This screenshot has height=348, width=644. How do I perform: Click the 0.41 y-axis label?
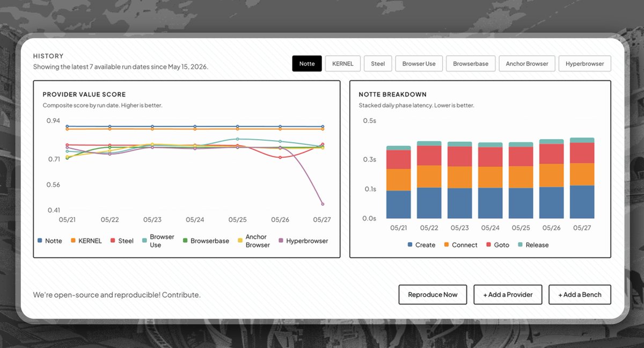pyautogui.click(x=53, y=210)
